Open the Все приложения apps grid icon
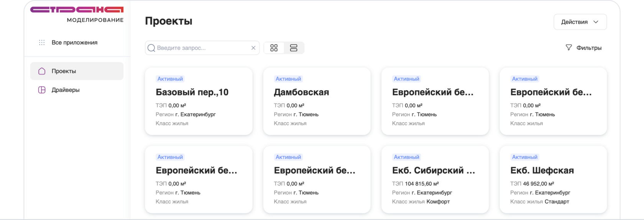 click(42, 42)
